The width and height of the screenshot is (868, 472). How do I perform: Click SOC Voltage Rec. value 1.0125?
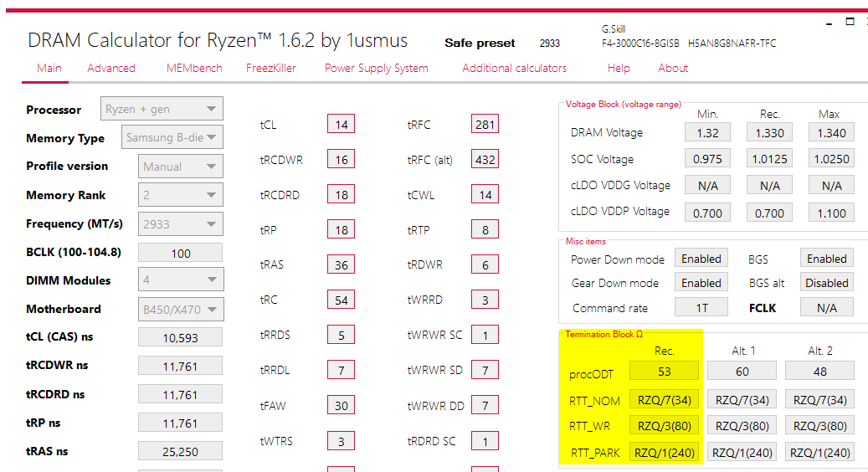click(x=769, y=159)
